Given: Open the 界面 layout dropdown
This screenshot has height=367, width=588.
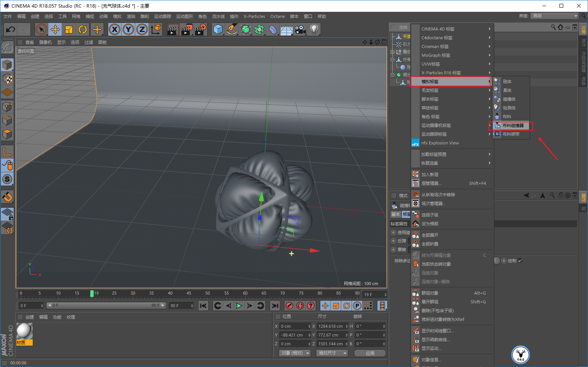Looking at the screenshot, I should [x=554, y=16].
